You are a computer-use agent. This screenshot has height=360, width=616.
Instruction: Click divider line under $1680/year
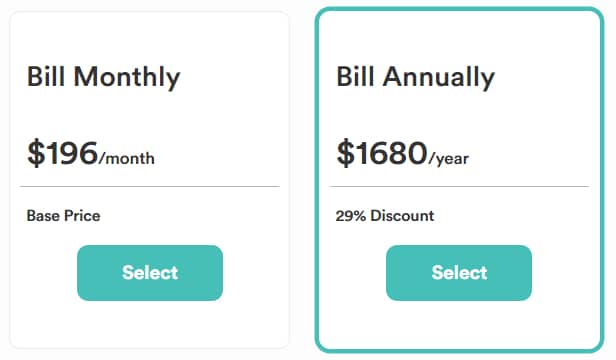459,186
